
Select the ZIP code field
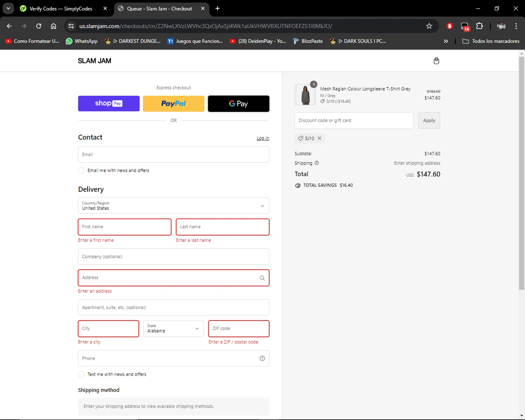coord(239,329)
